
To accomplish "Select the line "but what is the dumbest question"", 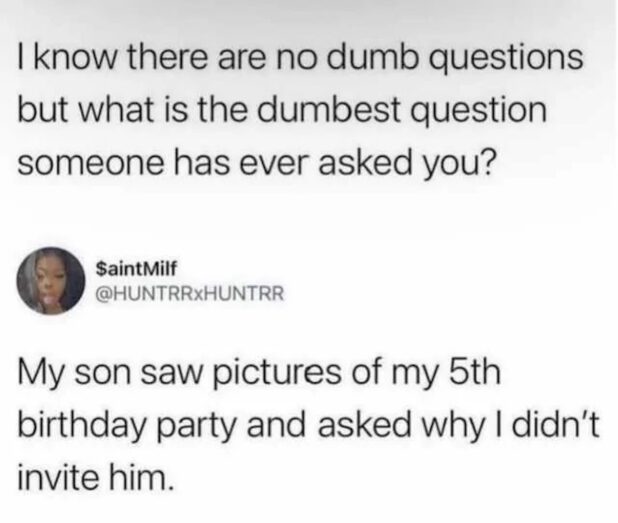I will [x=283, y=107].
